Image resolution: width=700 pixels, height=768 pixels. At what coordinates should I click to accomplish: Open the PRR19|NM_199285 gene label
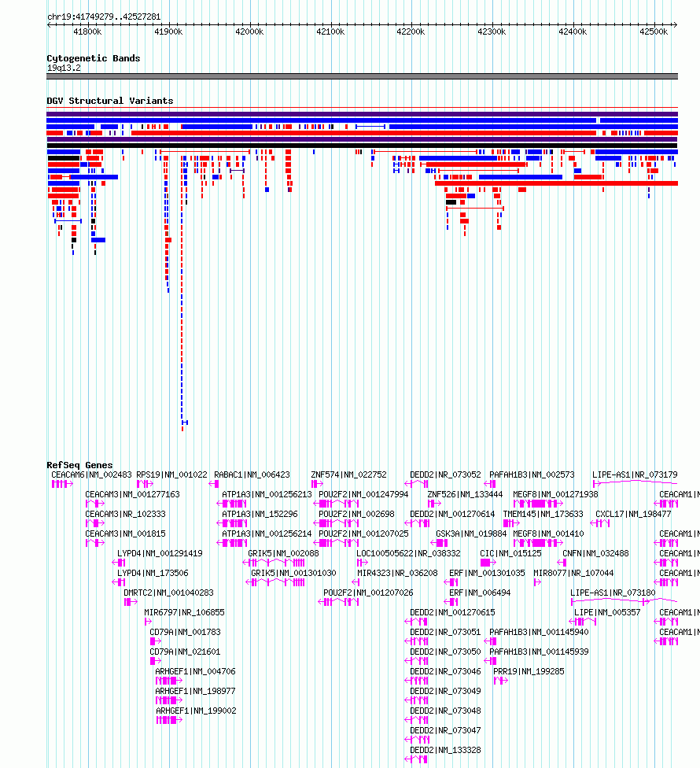[529, 671]
